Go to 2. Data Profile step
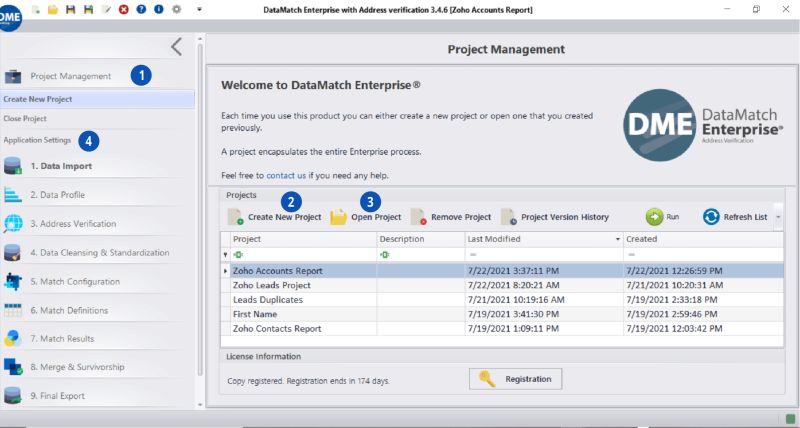The height and width of the screenshot is (428, 800). [x=58, y=195]
